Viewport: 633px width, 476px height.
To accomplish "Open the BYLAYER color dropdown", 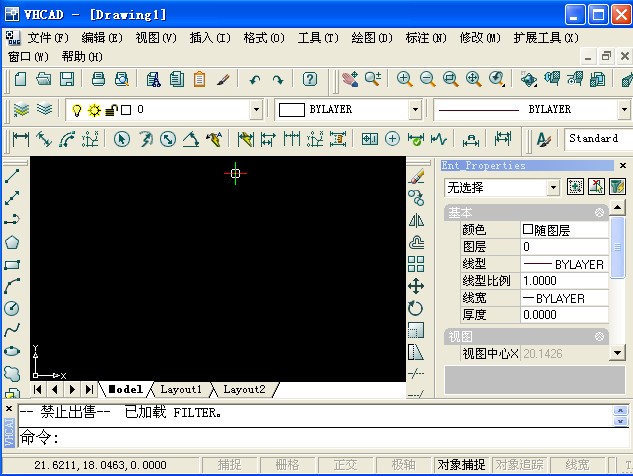I will [x=415, y=109].
